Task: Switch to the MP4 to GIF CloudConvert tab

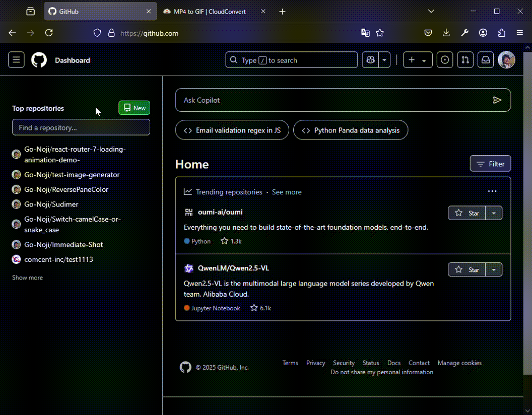Action: click(x=215, y=12)
